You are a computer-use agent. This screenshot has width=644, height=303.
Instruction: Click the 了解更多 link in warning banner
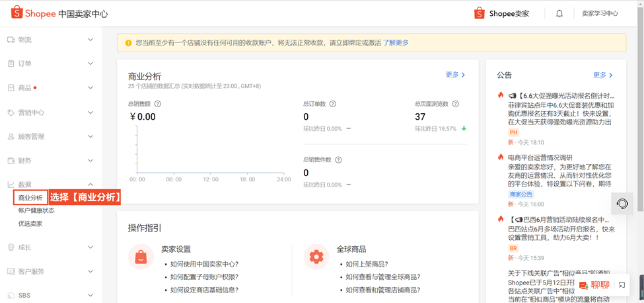[x=396, y=43]
